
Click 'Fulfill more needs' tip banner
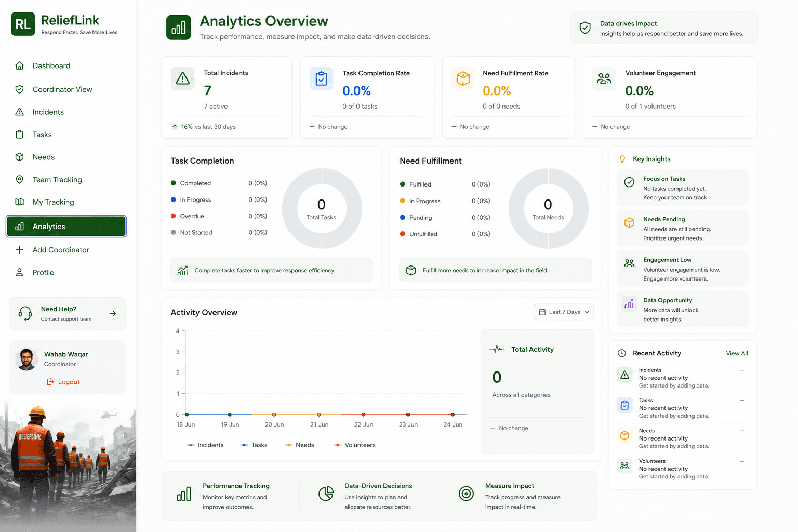pos(495,270)
